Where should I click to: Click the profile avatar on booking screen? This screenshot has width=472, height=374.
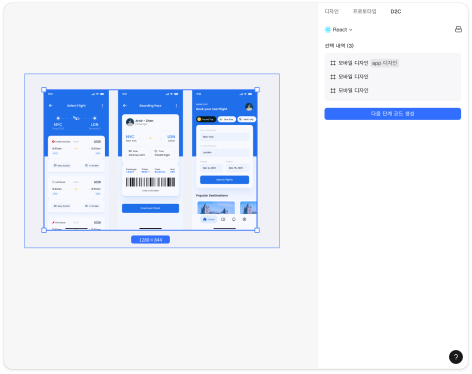[249, 107]
